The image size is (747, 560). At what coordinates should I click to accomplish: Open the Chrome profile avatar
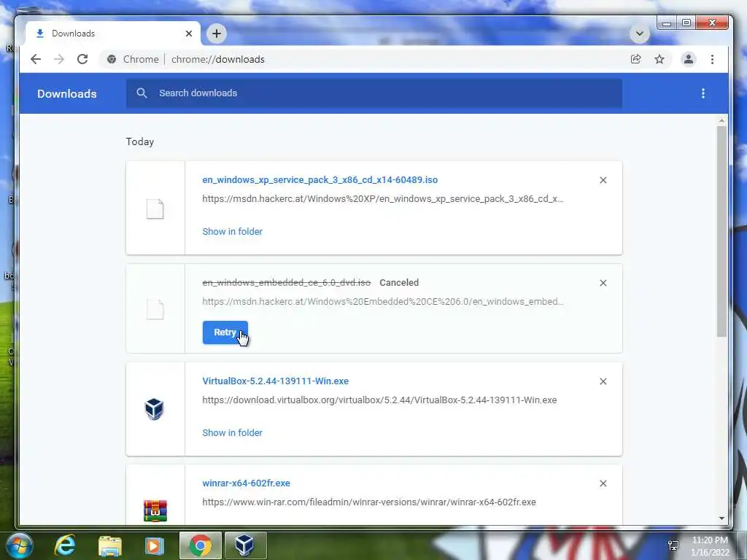[x=689, y=59]
